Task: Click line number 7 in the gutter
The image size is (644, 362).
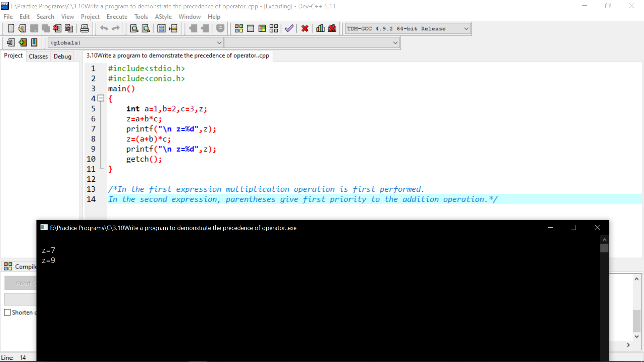Action: (x=93, y=129)
